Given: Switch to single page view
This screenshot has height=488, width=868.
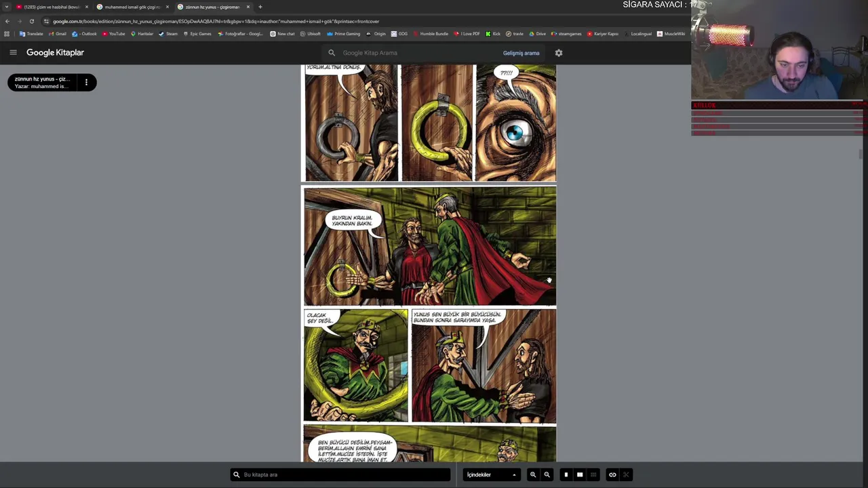Looking at the screenshot, I should 566,474.
